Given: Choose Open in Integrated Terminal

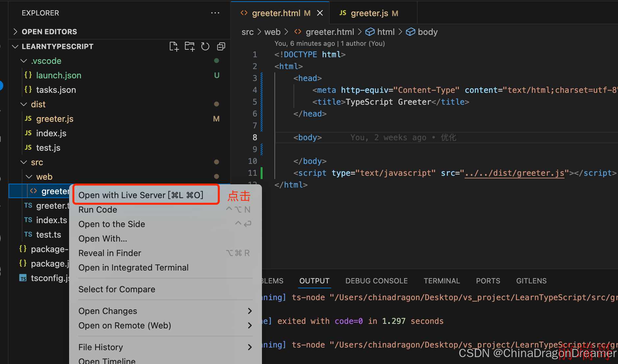Looking at the screenshot, I should 166,268.
